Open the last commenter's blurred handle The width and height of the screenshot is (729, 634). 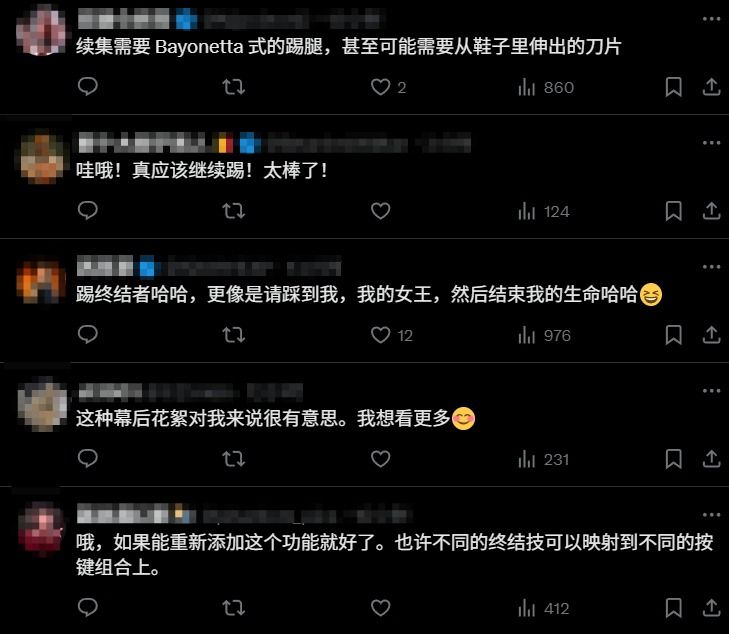pyautogui.click(x=307, y=515)
